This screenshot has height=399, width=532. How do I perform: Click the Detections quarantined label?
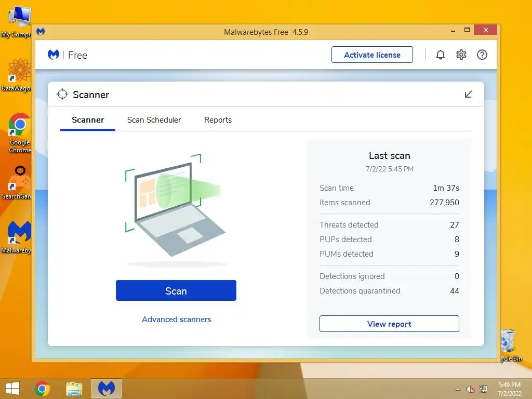360,291
